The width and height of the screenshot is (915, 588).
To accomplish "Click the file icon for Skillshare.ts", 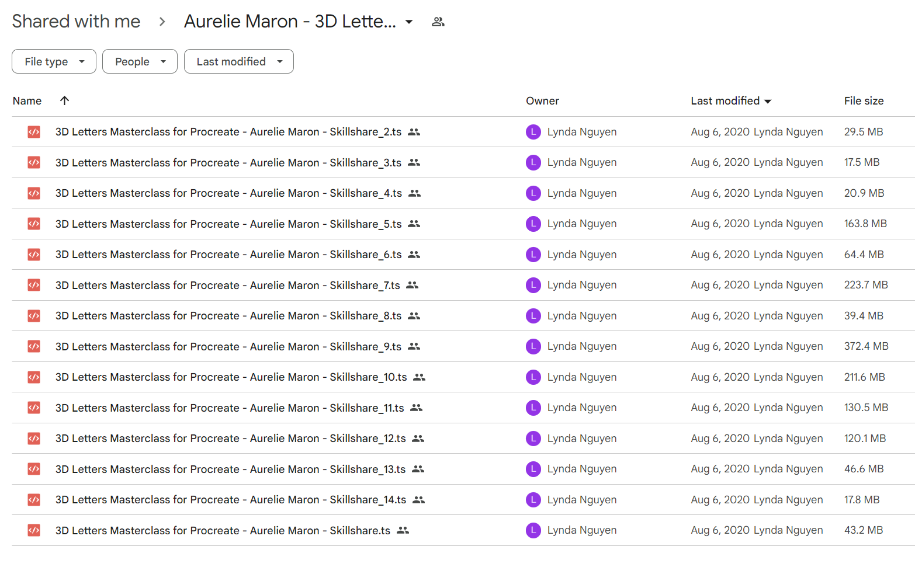I will point(34,530).
